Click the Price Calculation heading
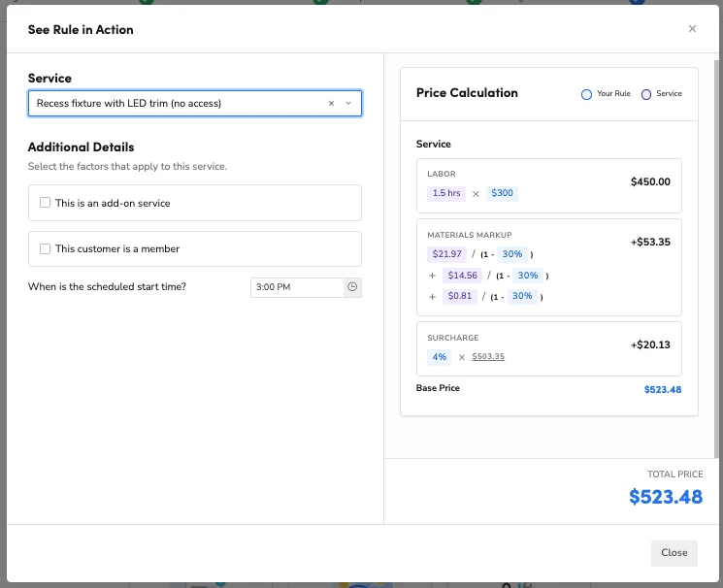Screen dimensions: 723x588 tap(467, 93)
